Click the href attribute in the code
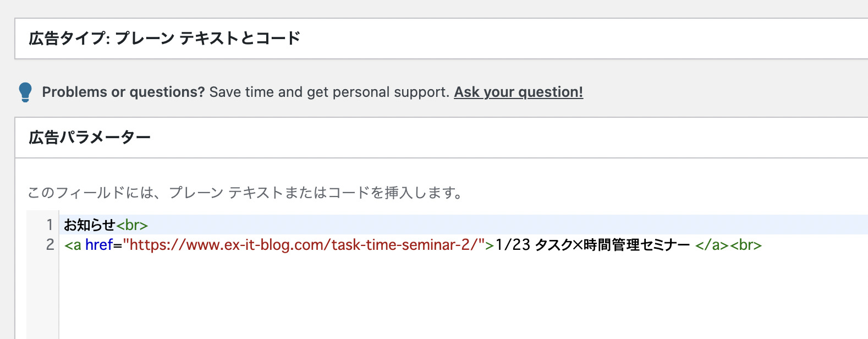Viewport: 868px width, 339px height. (x=99, y=244)
